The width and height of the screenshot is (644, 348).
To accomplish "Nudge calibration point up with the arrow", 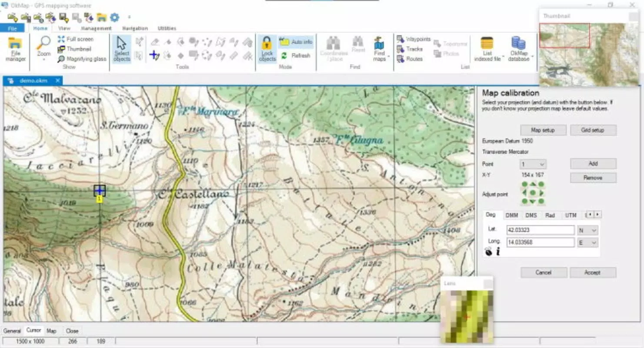I will pyautogui.click(x=533, y=184).
